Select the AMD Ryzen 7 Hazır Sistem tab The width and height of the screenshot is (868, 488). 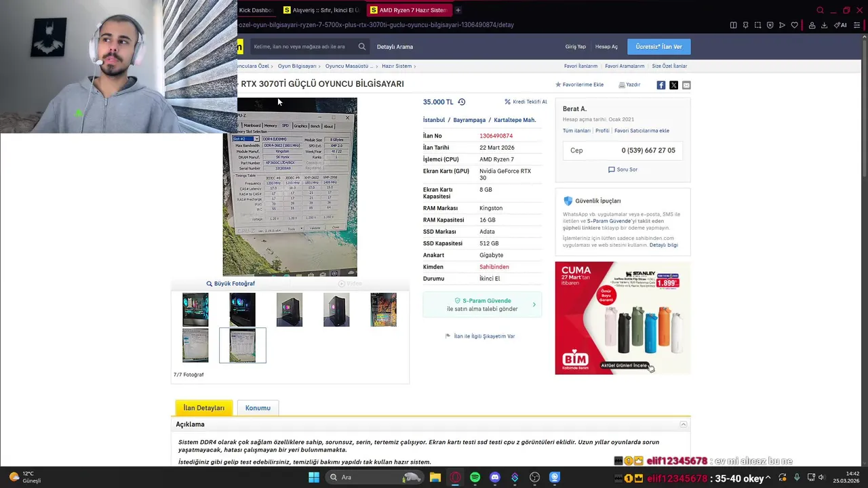[408, 10]
